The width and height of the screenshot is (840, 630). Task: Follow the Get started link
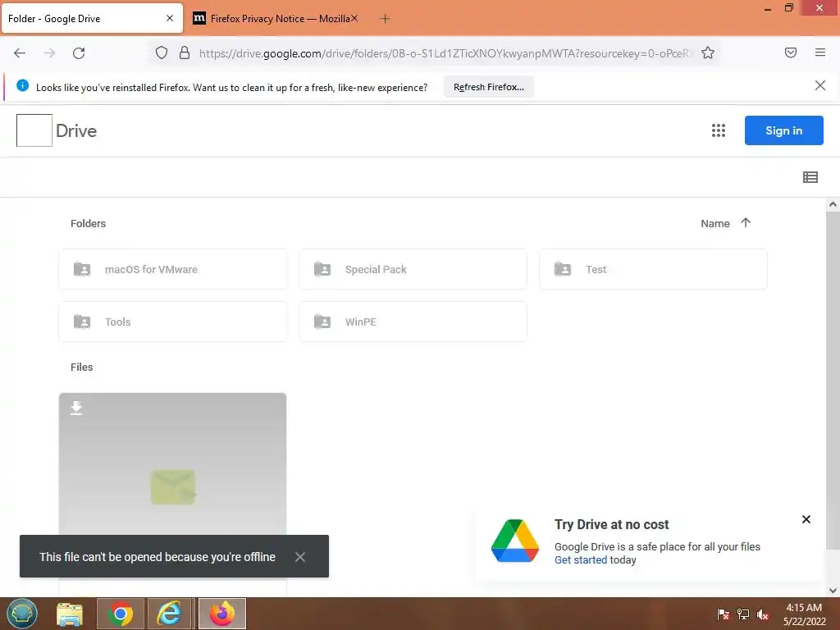click(581, 559)
